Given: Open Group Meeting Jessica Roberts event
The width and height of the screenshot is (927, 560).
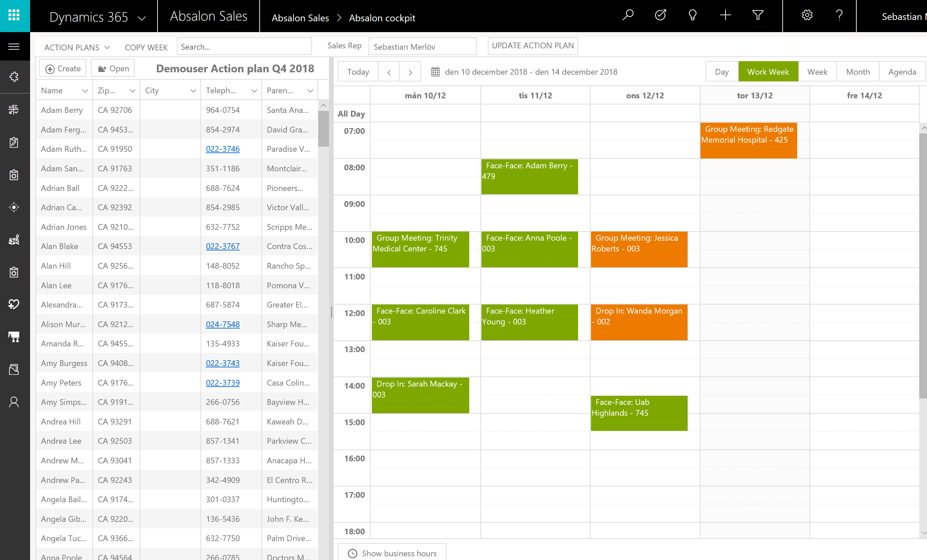Looking at the screenshot, I should pyautogui.click(x=639, y=249).
